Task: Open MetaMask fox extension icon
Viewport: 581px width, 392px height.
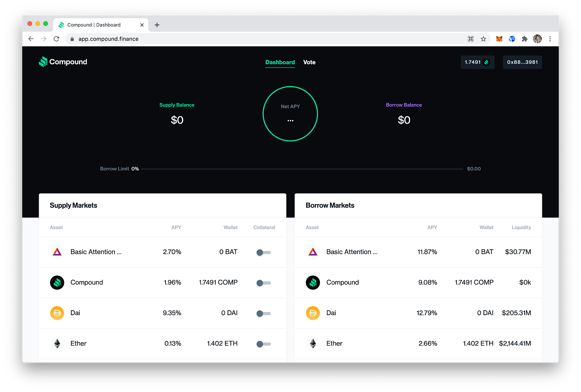Action: pos(499,39)
